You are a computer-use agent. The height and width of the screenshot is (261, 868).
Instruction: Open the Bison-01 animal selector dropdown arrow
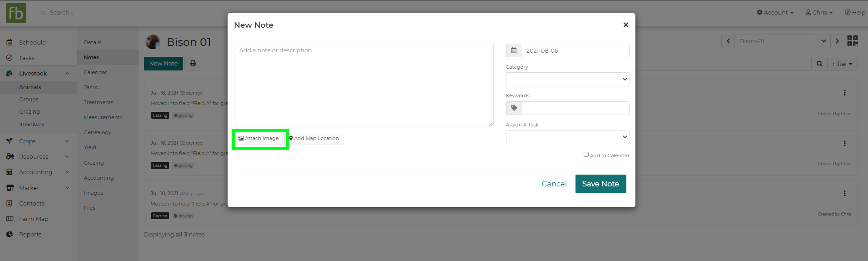click(x=823, y=41)
